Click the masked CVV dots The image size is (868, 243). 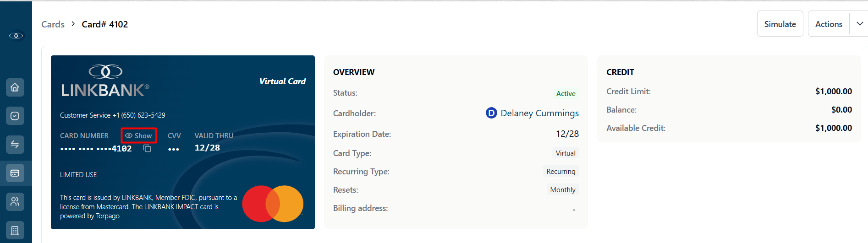(173, 149)
